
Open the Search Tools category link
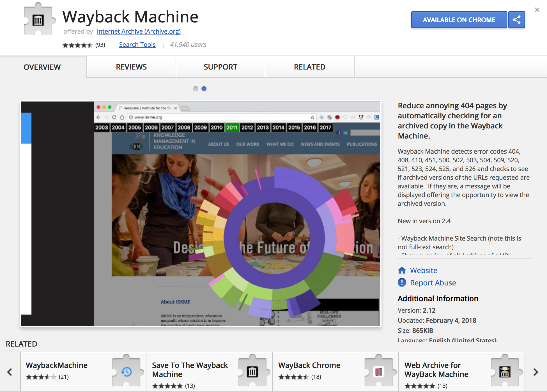137,45
